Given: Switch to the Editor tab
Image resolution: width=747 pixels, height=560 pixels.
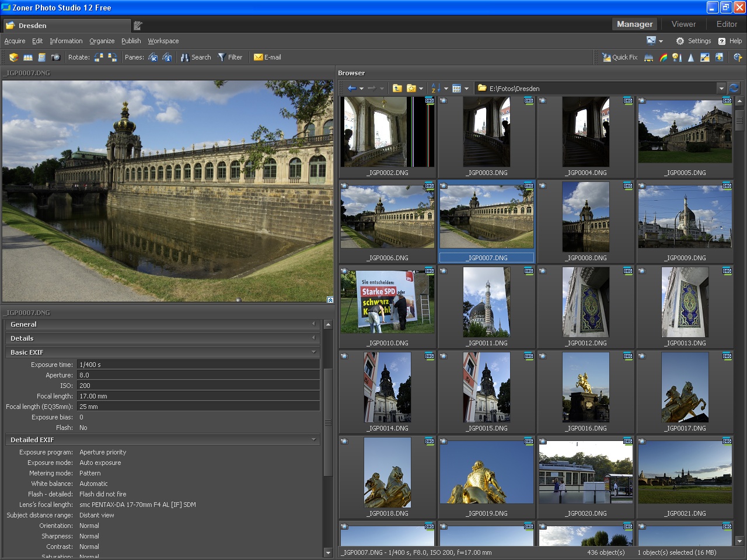Looking at the screenshot, I should pos(726,24).
